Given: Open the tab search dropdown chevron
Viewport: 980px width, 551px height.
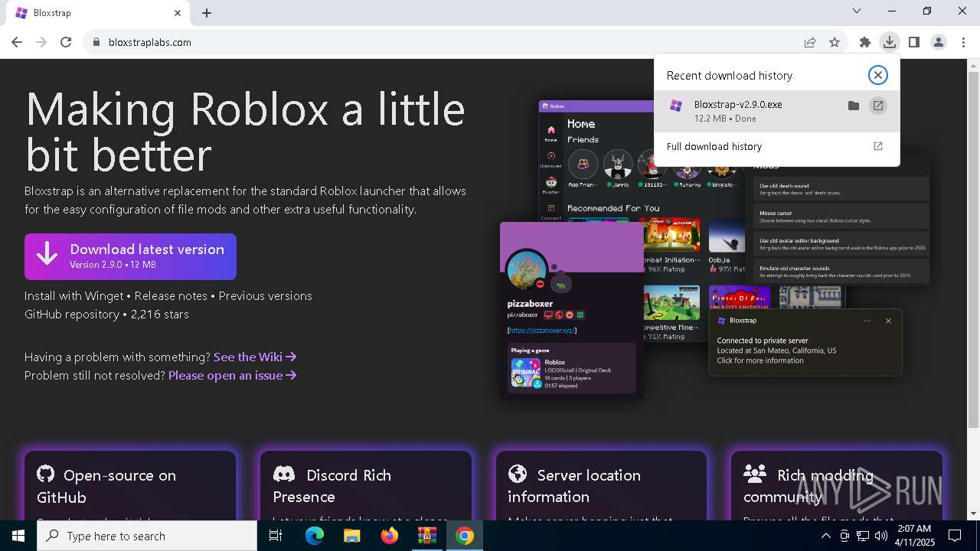Looking at the screenshot, I should pos(857,11).
